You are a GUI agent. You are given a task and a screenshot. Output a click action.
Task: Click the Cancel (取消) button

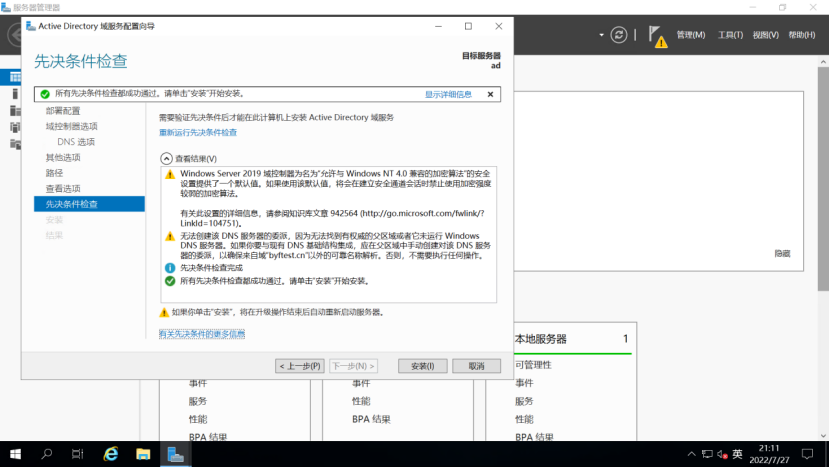[476, 366]
